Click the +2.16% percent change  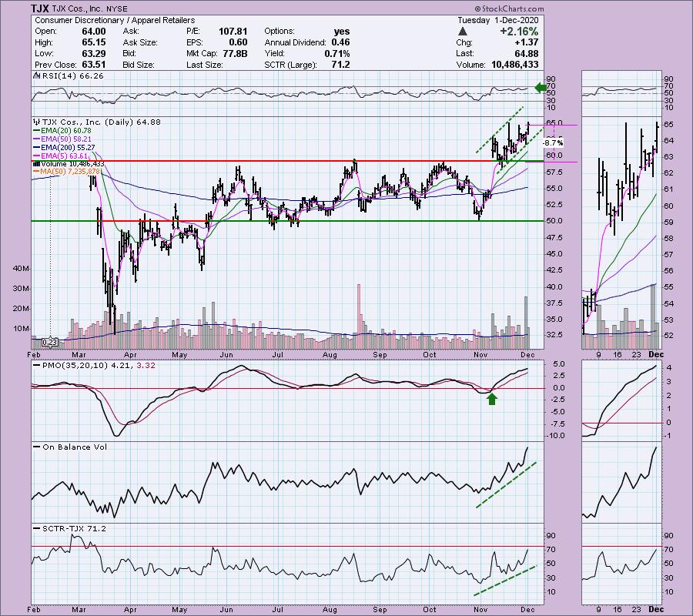click(519, 32)
